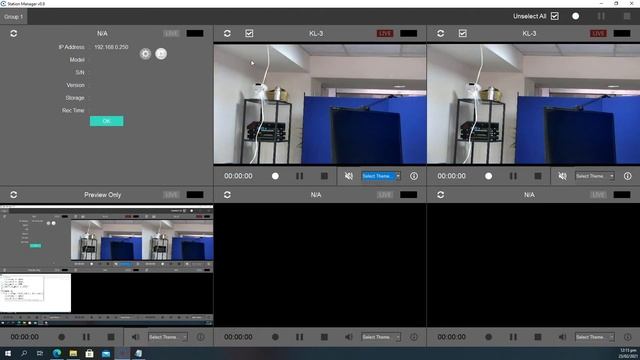Open the Windows Start menu
Image resolution: width=640 pixels, height=360 pixels.
tap(8, 353)
